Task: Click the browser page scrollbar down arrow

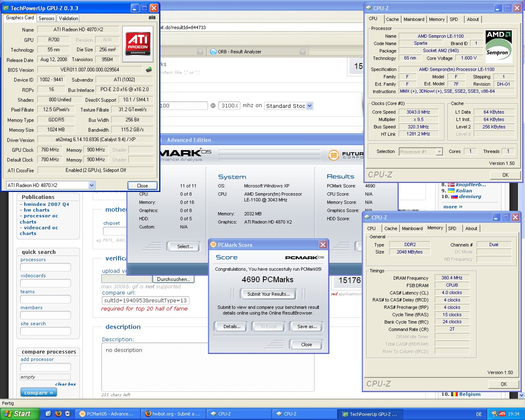Action: click(522, 395)
